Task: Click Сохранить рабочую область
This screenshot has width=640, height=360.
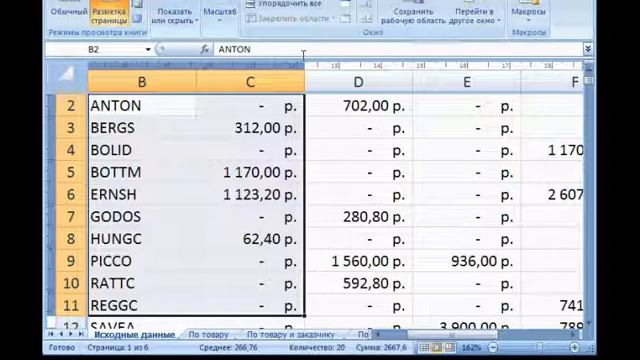Action: coord(413,16)
